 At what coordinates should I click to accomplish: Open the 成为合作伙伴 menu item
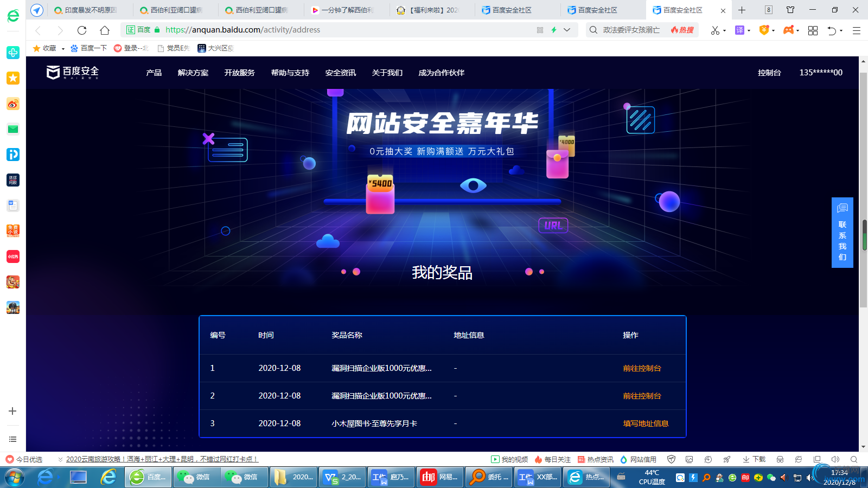442,73
